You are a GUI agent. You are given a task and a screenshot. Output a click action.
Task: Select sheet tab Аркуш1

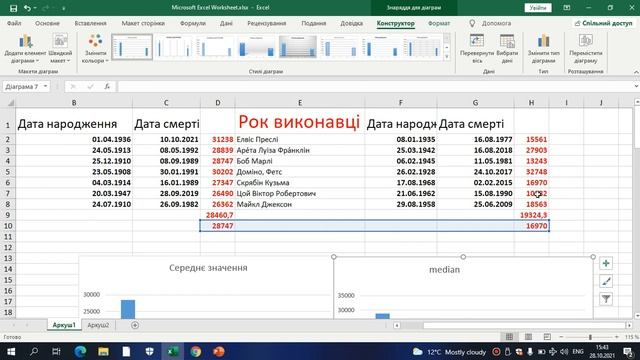point(64,325)
